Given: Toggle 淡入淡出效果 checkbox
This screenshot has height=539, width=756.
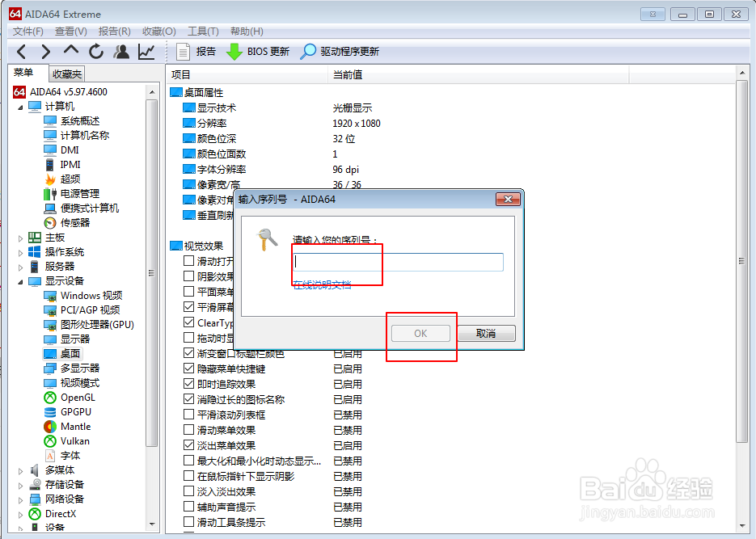Looking at the screenshot, I should [189, 491].
